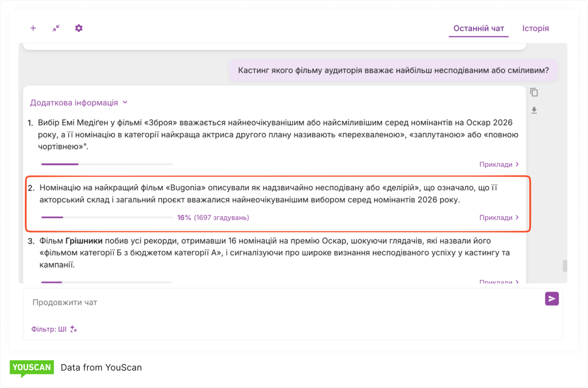Click the YouScan logo
The image size is (588, 388).
point(32,368)
